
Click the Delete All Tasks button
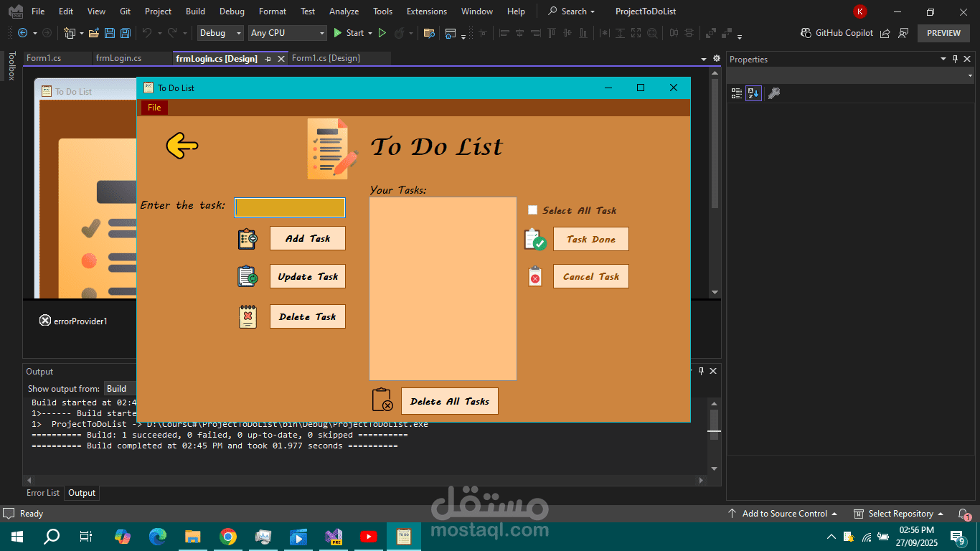449,400
